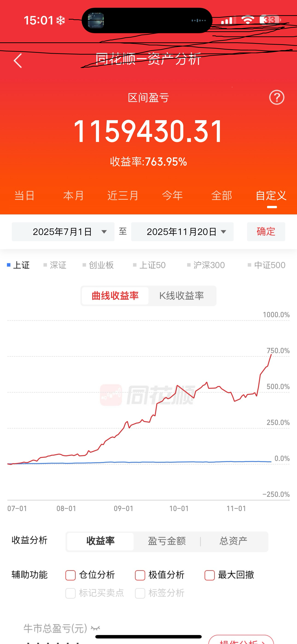Screen dimensions: 297x644
Task: Tap the Dynamic Island app thumbnail
Action: tap(96, 20)
